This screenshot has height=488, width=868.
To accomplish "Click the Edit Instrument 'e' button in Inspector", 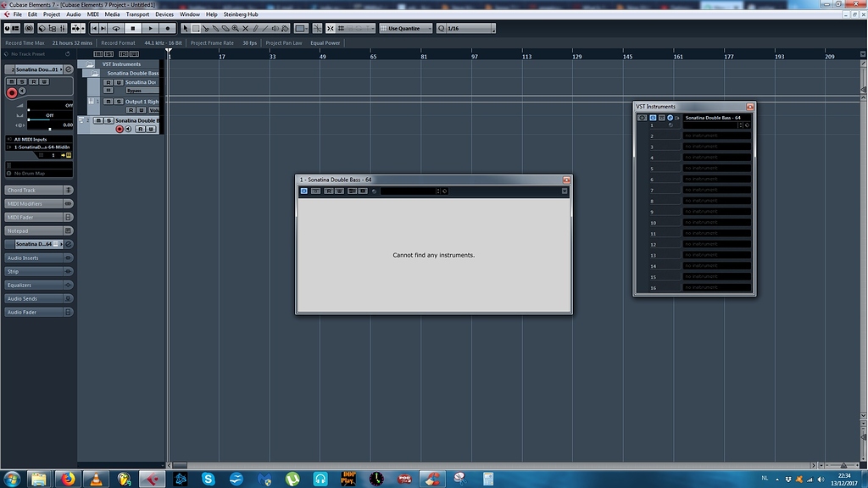I will pos(69,69).
